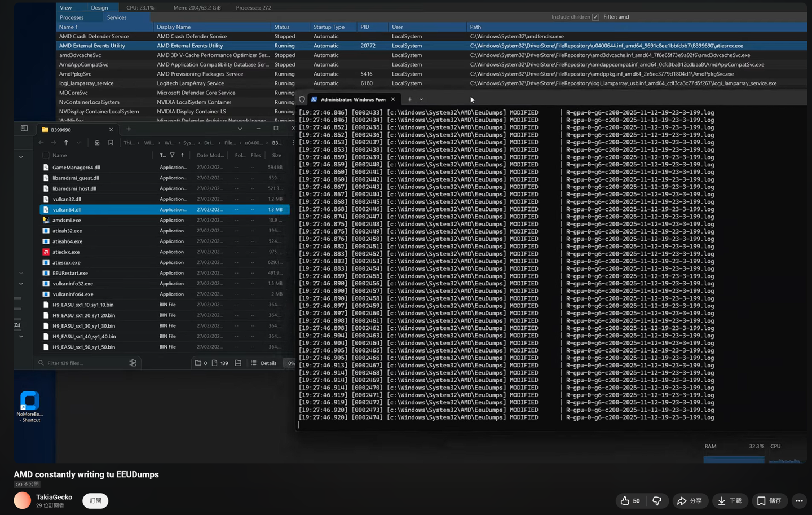Click the thumbs-down dislike icon

point(657,501)
